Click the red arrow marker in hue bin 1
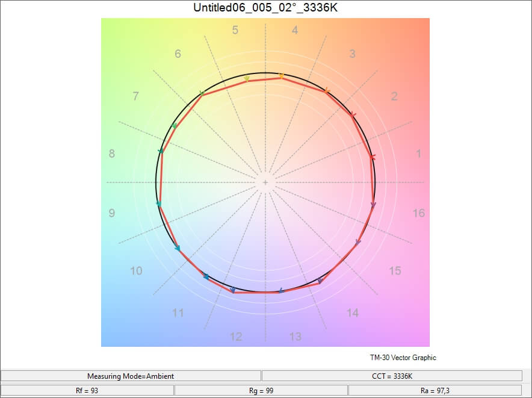 point(373,157)
